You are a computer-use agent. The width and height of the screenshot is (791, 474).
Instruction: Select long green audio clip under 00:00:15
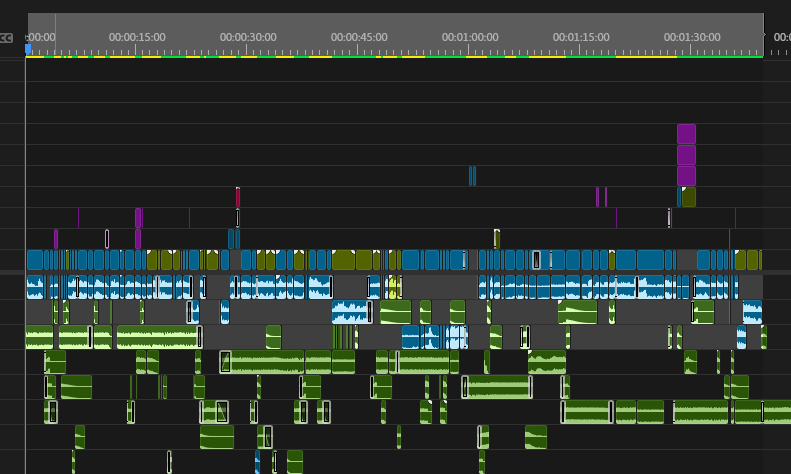159,337
